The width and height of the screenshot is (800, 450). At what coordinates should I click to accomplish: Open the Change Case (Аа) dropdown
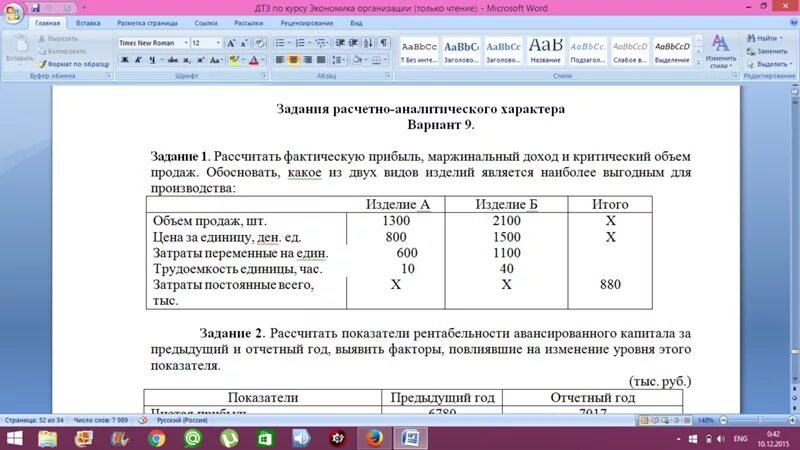click(216, 60)
